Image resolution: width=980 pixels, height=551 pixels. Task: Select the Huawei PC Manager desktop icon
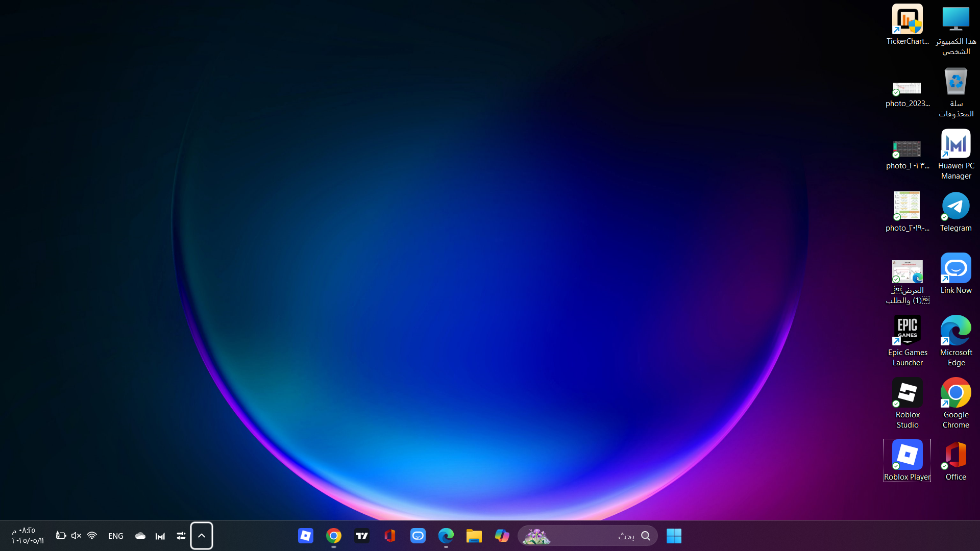click(955, 144)
